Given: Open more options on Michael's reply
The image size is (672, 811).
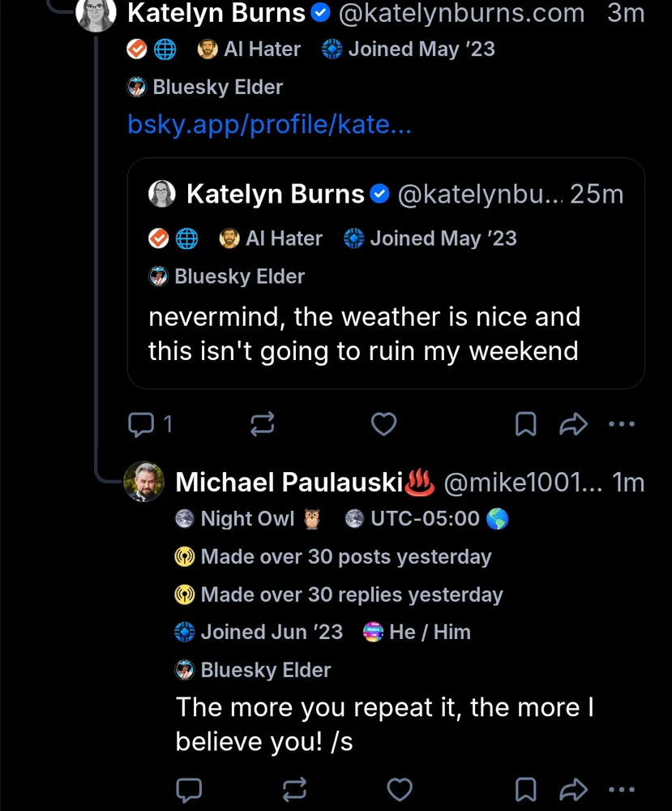Looking at the screenshot, I should pos(621,789).
